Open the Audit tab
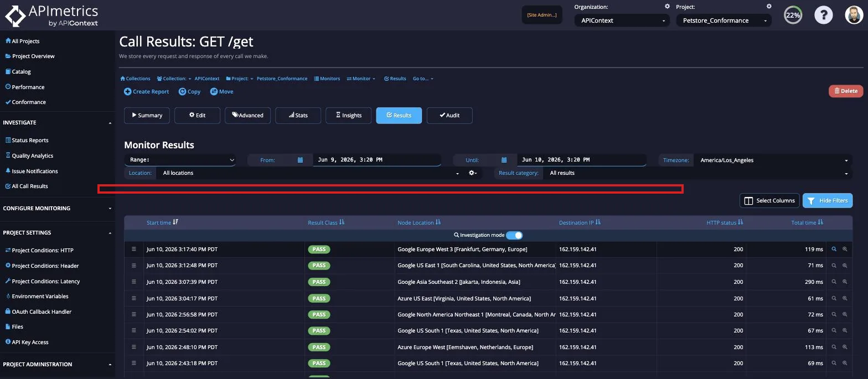This screenshot has width=868, height=379. pyautogui.click(x=449, y=115)
